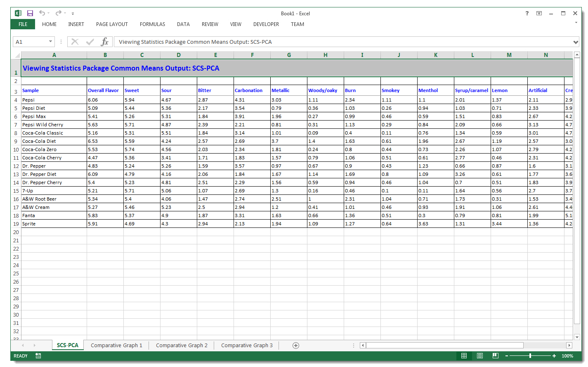Enable Page Break Preview view

(495, 355)
